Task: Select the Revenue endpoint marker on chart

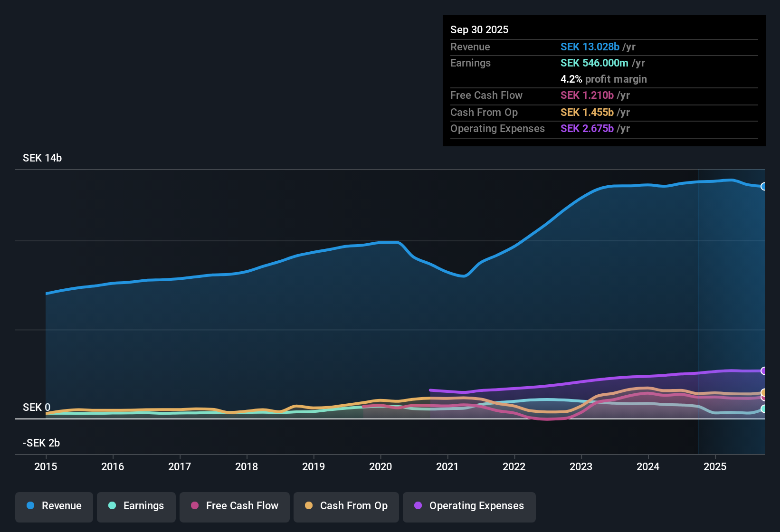Action: (763, 186)
